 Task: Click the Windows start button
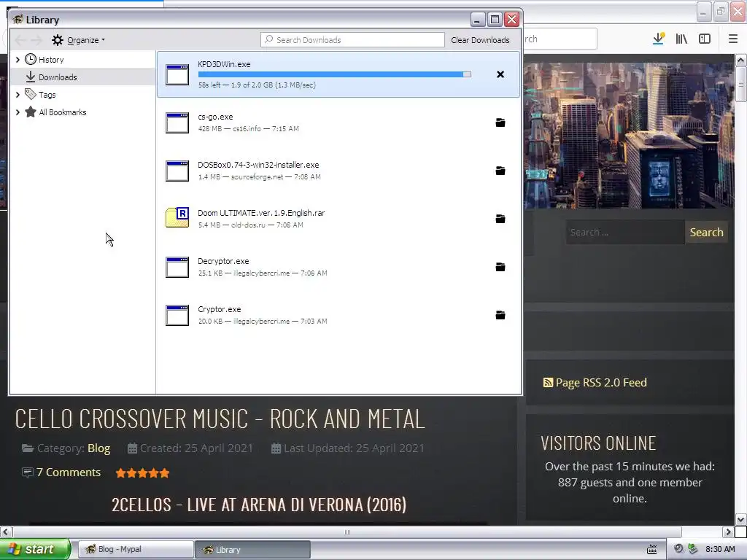tap(35, 549)
